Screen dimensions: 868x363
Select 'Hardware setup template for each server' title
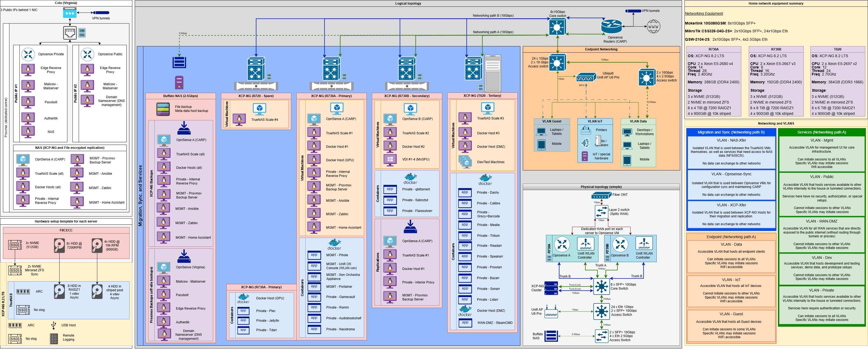[66, 221]
